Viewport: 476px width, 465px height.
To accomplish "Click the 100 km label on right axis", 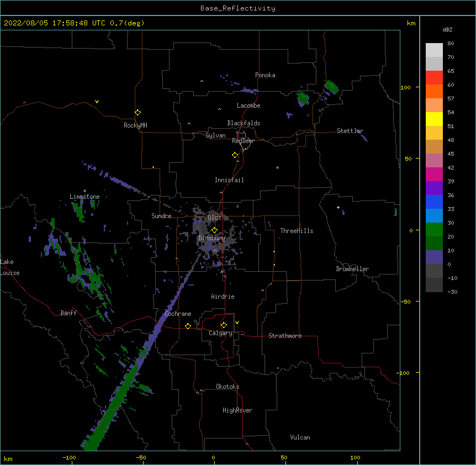I will 405,87.
